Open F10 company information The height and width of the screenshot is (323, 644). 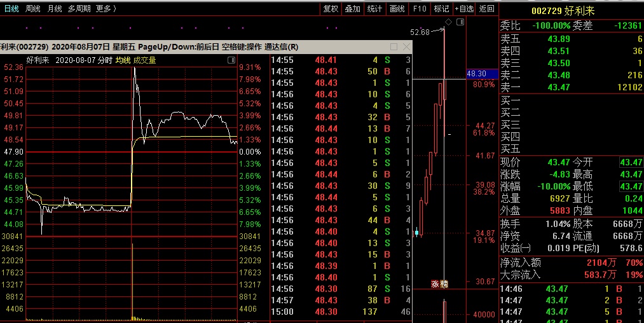point(419,8)
